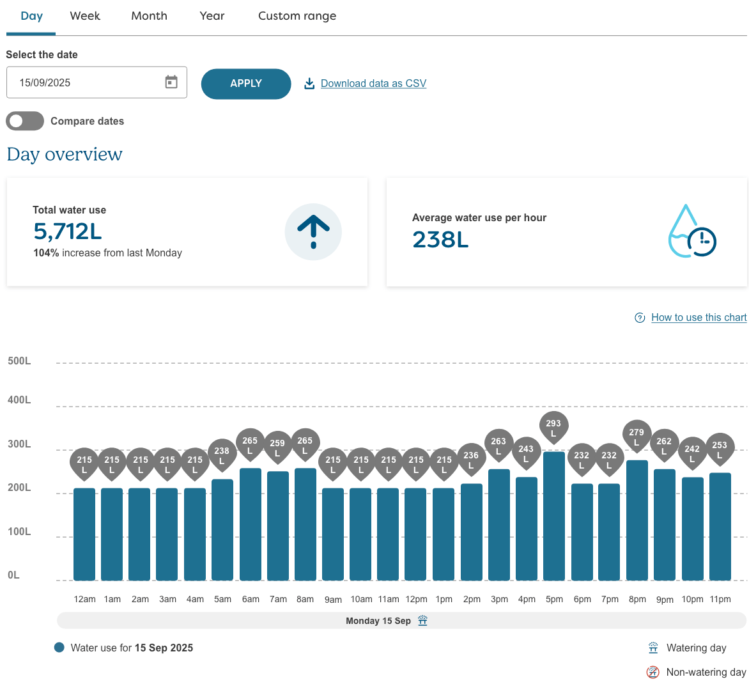This screenshot has height=700, width=749.
Task: Click the APPLY button
Action: click(x=246, y=84)
